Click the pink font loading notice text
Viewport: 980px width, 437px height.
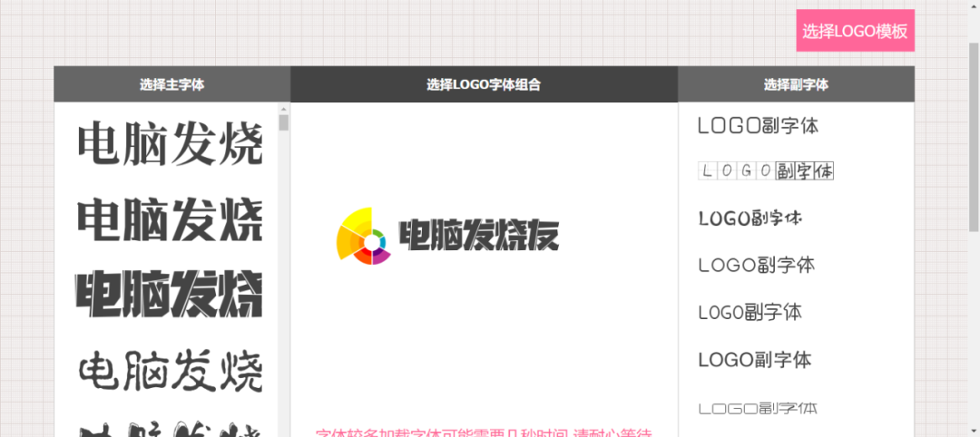[x=484, y=432]
